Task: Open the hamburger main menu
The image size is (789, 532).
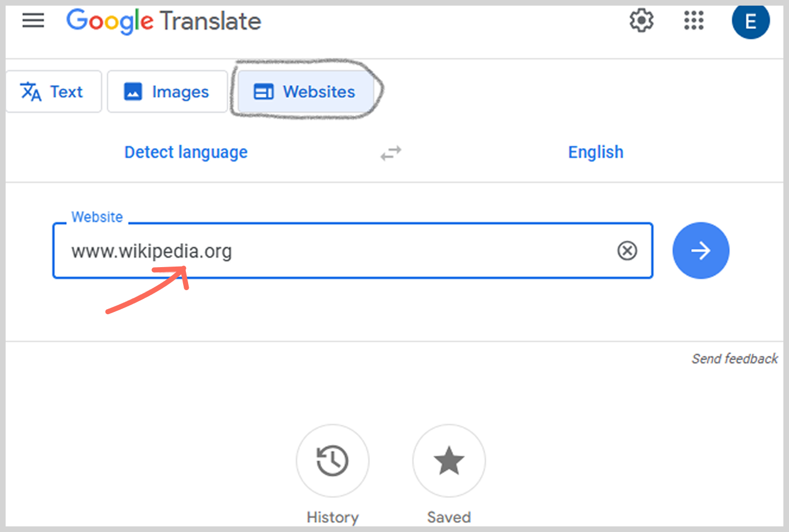Action: click(x=33, y=21)
